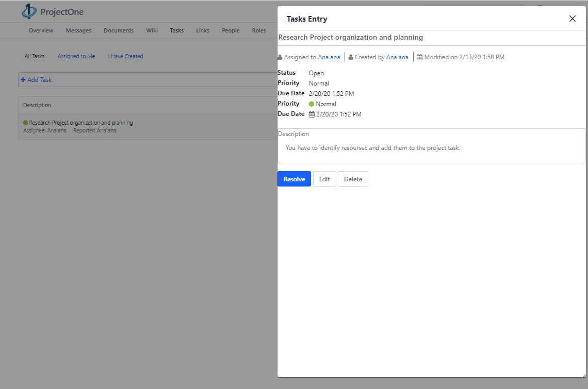Viewport: 588px width, 389px height.
Task: Close the Tasks Entry dialog
Action: (x=572, y=19)
